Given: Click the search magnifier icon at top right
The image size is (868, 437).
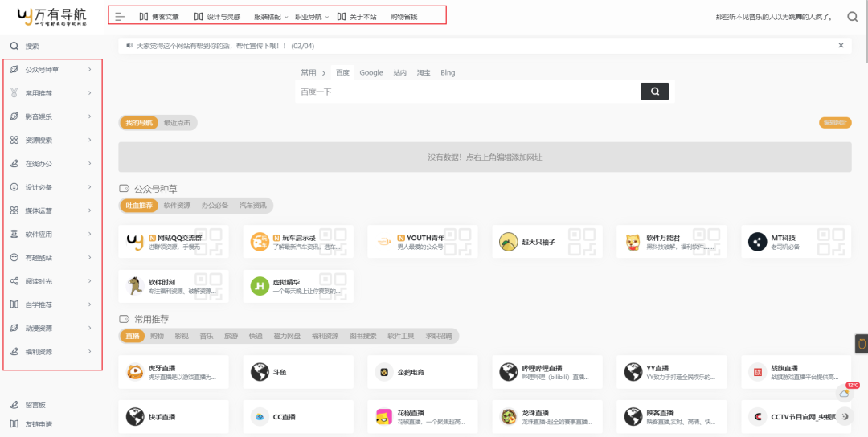Looking at the screenshot, I should point(853,17).
